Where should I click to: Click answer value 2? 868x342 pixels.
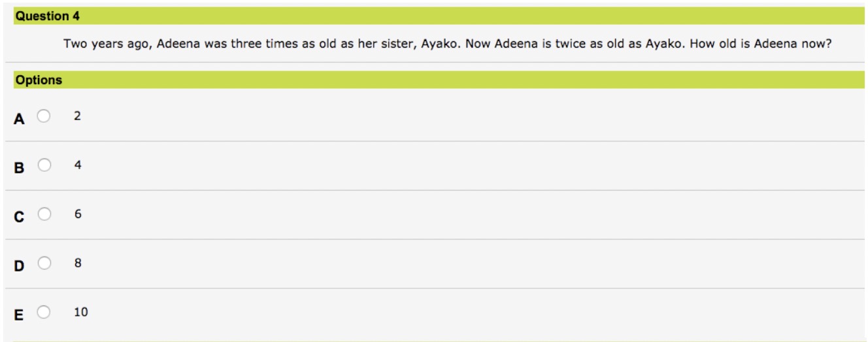click(77, 116)
